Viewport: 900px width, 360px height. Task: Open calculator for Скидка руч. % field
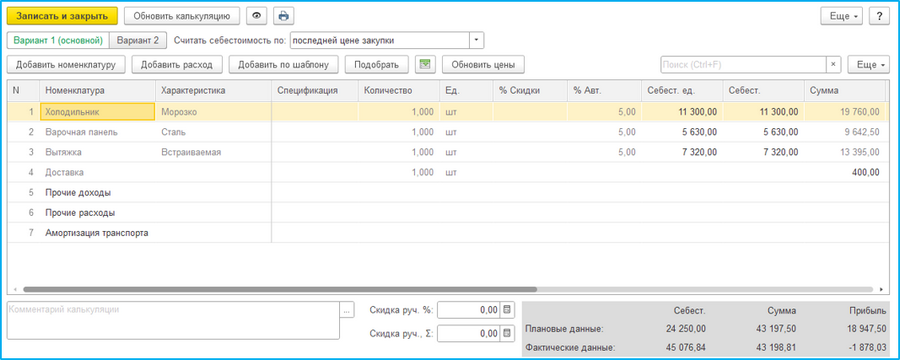[507, 310]
